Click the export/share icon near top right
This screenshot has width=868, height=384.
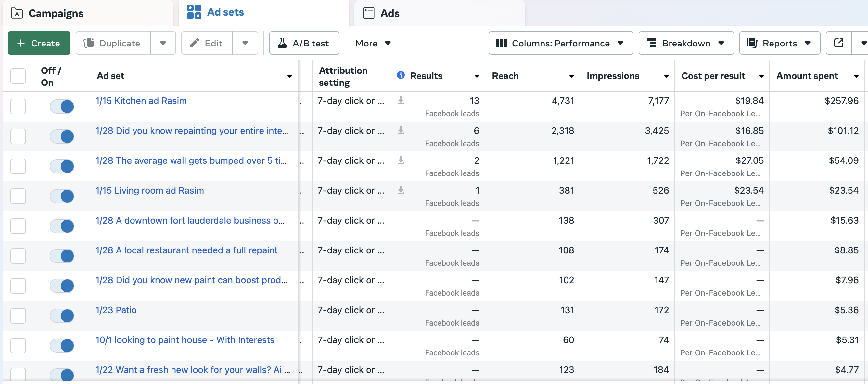pyautogui.click(x=838, y=43)
